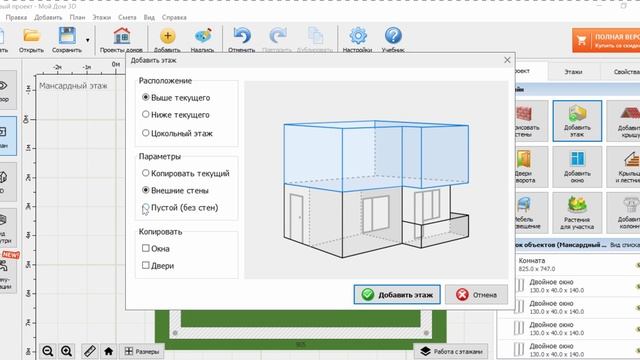Open the 'Справка' menu
Viewport: 640px width, 360px height.
[174, 18]
